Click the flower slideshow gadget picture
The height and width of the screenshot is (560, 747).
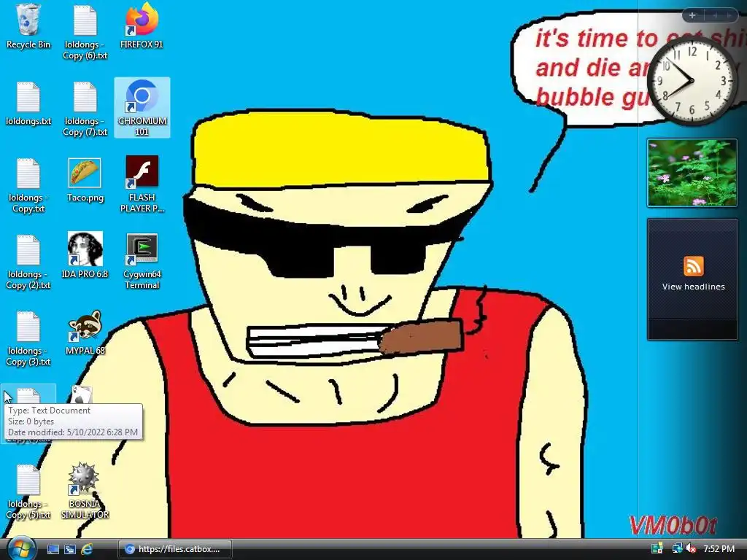[692, 173]
